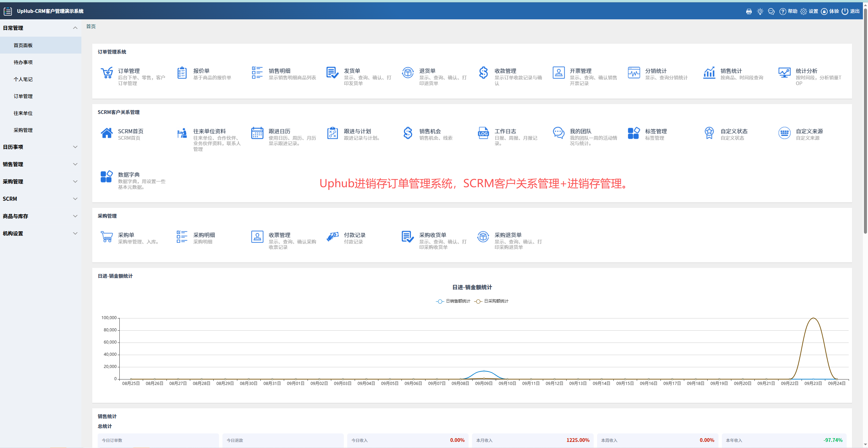The height and width of the screenshot is (448, 868).
Task: Open the 采购明细 checklist icon
Action: tap(182, 237)
